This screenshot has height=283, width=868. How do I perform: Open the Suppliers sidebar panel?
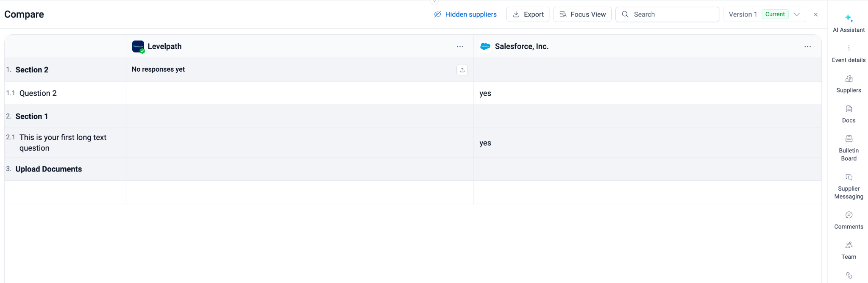click(849, 83)
